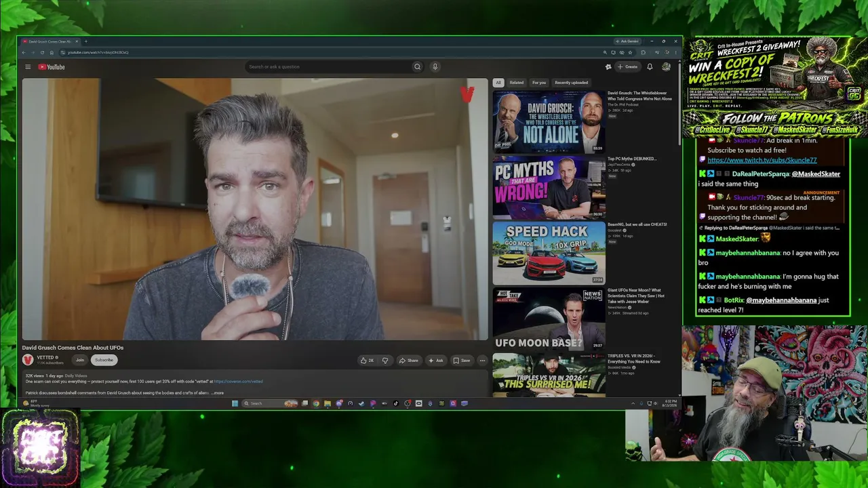868x488 pixels.
Task: Join the VETTED channel membership
Action: (80, 360)
